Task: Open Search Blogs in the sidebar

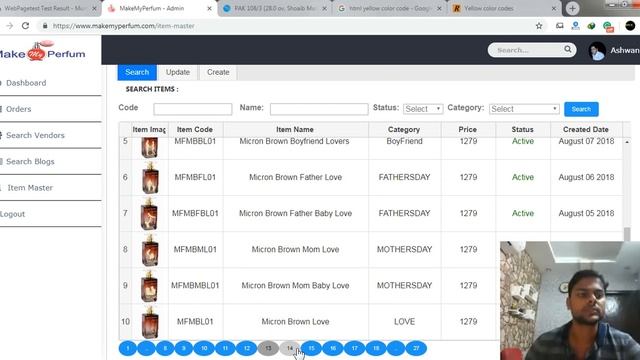Action: click(30, 161)
